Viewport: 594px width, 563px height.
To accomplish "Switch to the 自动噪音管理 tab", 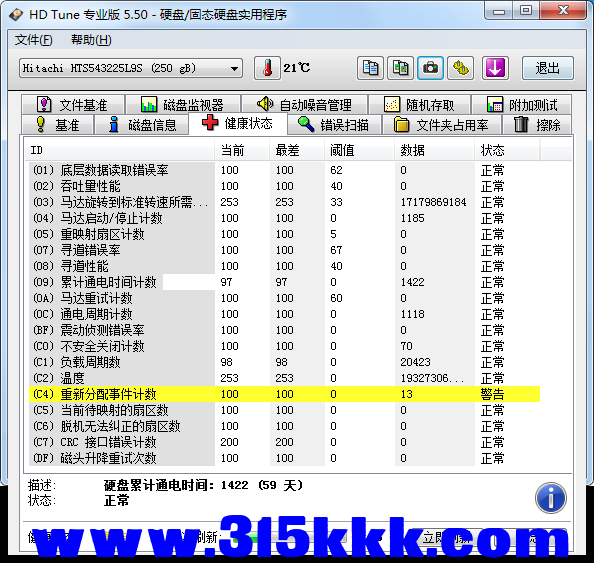I will tap(304, 105).
